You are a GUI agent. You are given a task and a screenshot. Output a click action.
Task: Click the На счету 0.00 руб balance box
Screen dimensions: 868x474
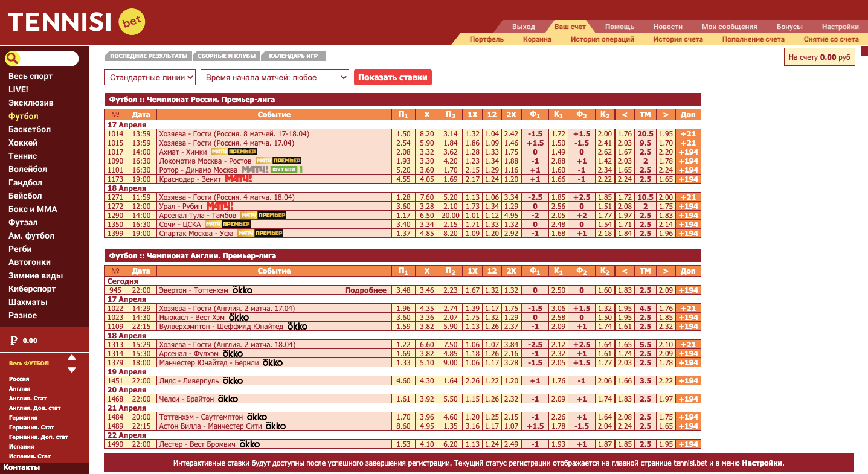point(819,57)
